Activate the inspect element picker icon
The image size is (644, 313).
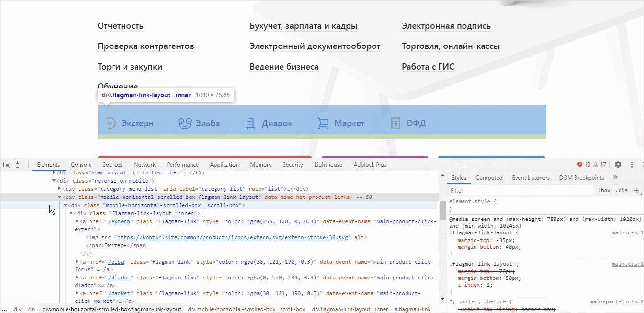7,164
